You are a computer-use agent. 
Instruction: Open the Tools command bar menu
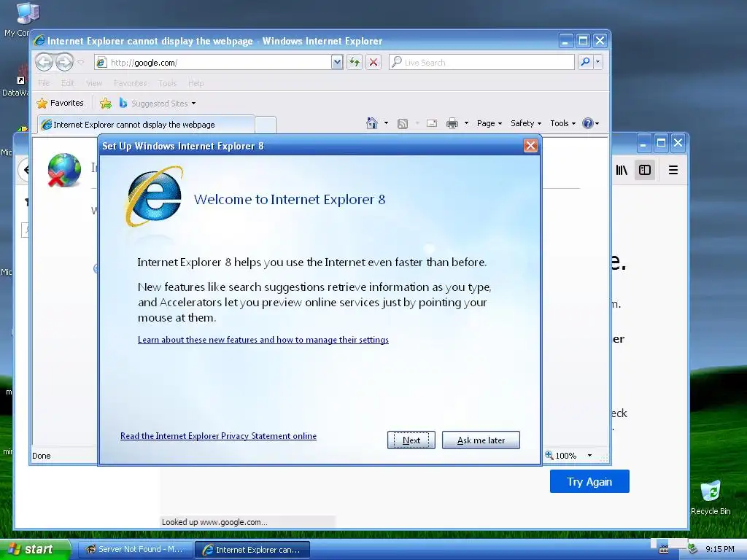[x=562, y=123]
